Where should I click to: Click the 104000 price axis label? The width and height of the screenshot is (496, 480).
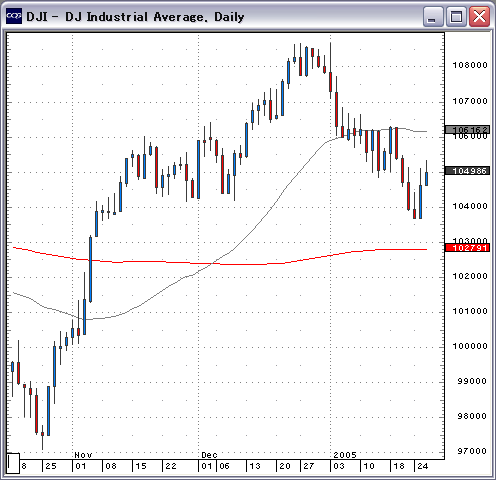pos(470,206)
